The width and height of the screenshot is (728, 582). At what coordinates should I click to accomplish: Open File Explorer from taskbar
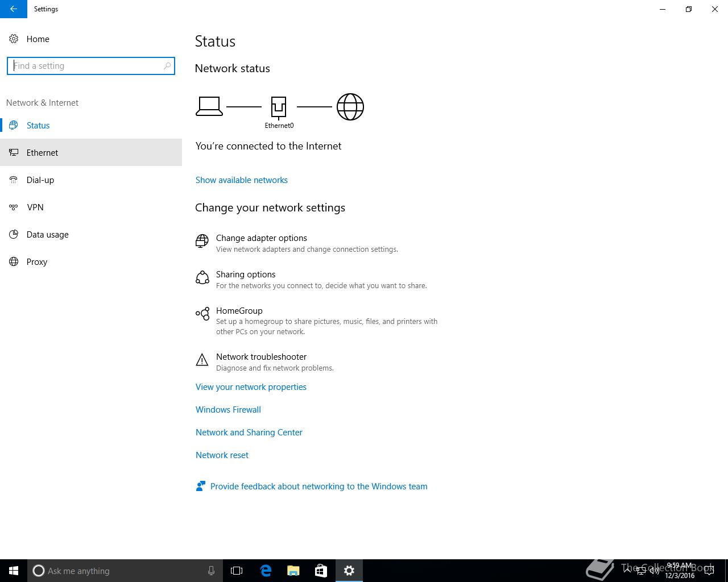[293, 571]
